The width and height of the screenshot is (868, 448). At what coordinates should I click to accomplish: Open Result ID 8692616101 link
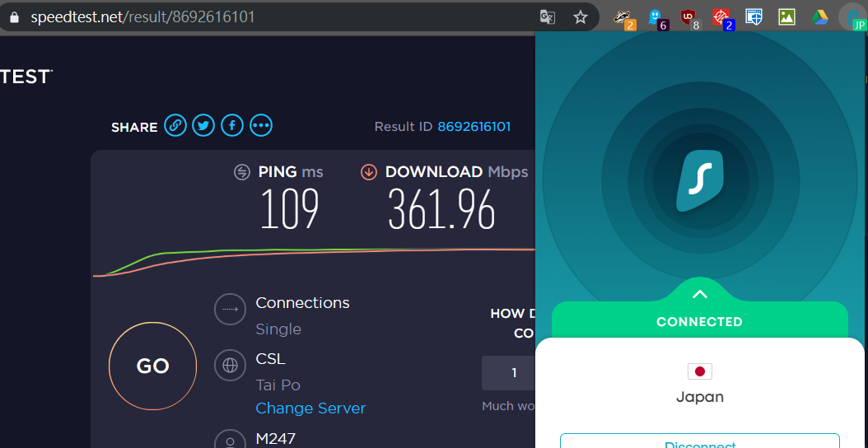click(474, 127)
